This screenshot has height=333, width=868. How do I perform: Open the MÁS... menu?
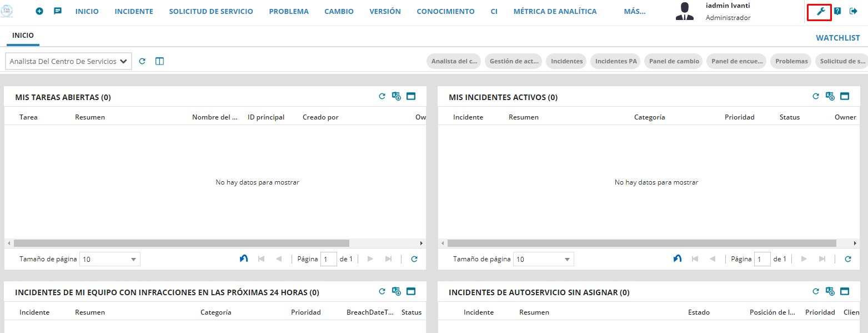[x=634, y=11]
